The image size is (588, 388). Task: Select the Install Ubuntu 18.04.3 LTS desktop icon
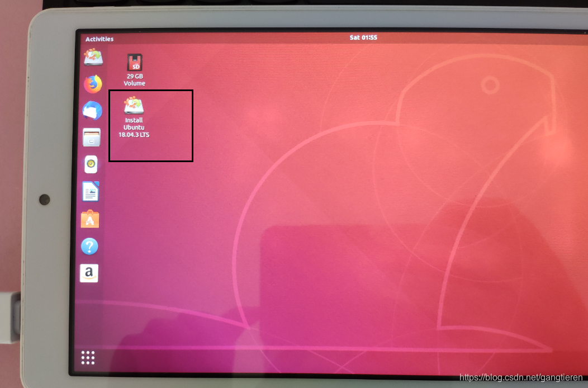click(x=134, y=117)
